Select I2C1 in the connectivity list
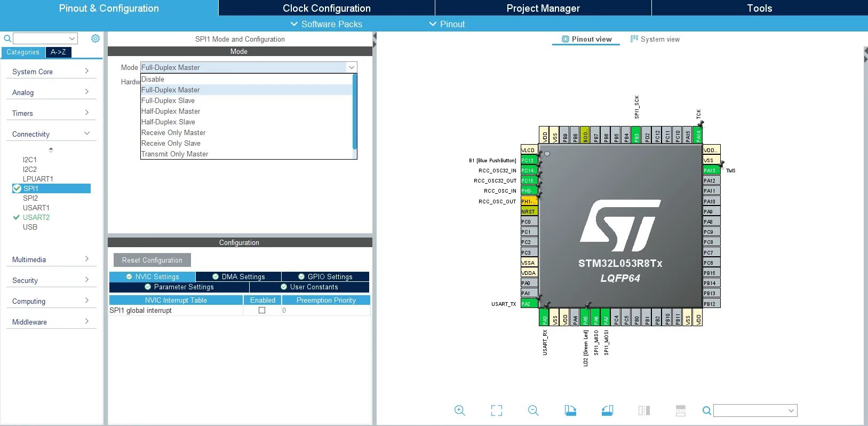868x426 pixels. tap(30, 160)
